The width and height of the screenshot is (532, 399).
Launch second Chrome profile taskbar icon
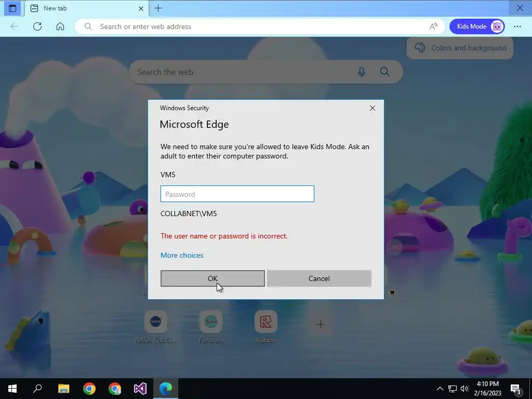pyautogui.click(x=115, y=389)
